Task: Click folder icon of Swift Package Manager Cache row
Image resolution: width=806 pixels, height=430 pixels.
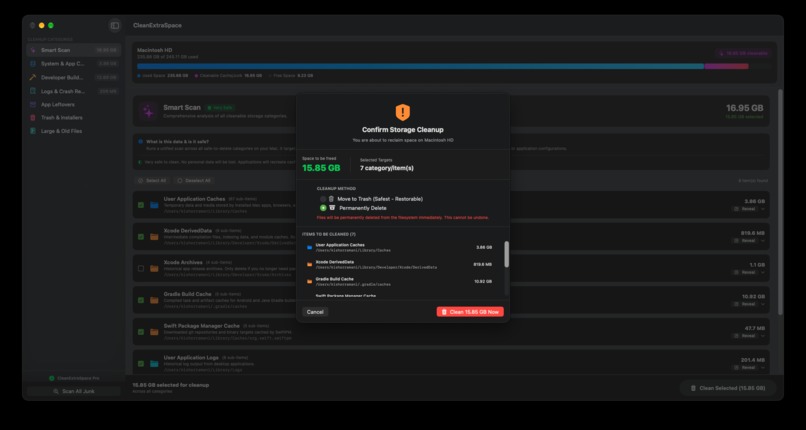Action: [154, 332]
